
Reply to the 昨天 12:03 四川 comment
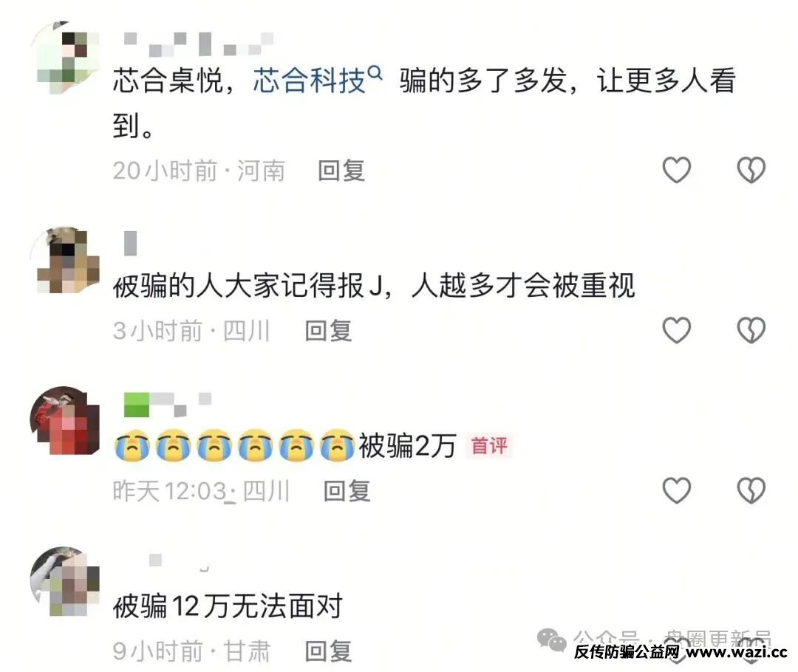tap(347, 491)
